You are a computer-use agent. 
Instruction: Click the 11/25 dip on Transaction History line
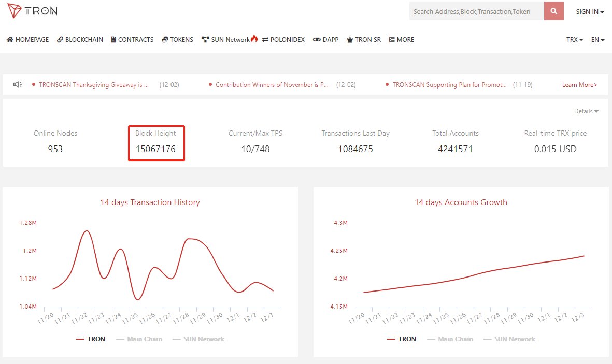137,300
